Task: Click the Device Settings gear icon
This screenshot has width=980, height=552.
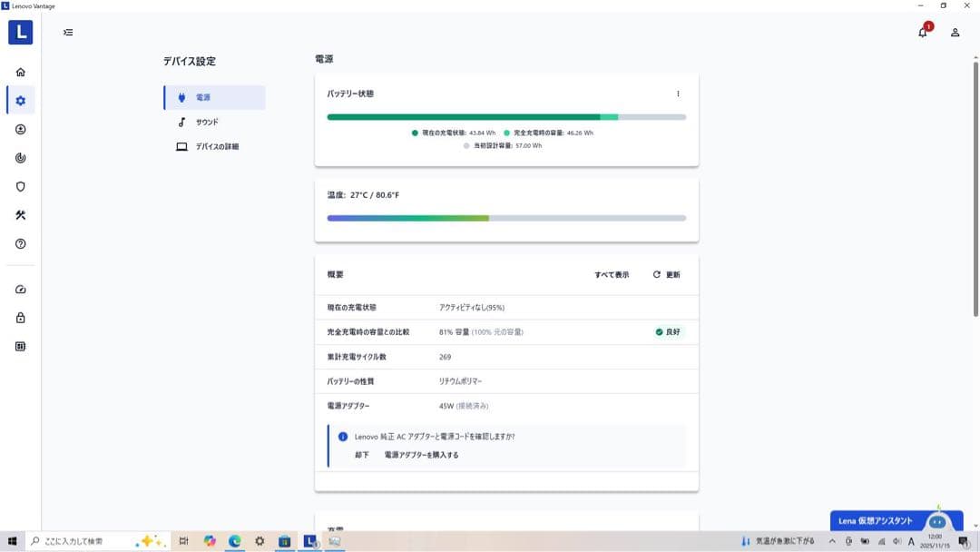Action: click(x=20, y=101)
